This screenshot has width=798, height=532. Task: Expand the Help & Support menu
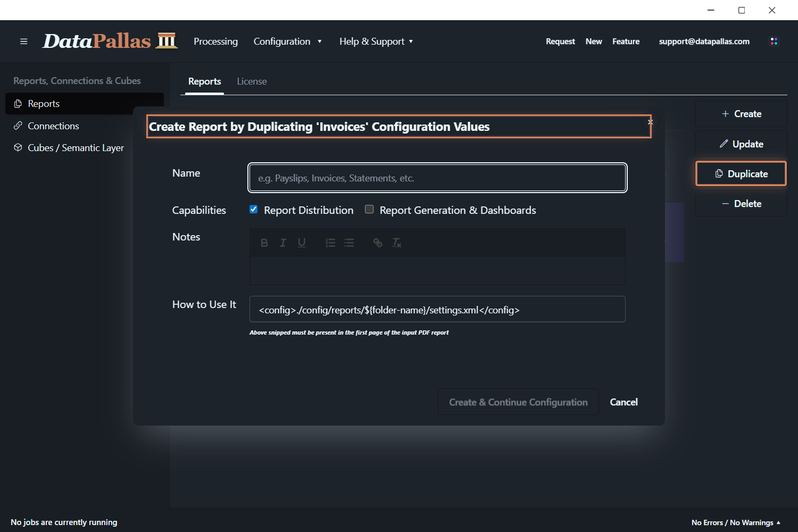click(376, 41)
